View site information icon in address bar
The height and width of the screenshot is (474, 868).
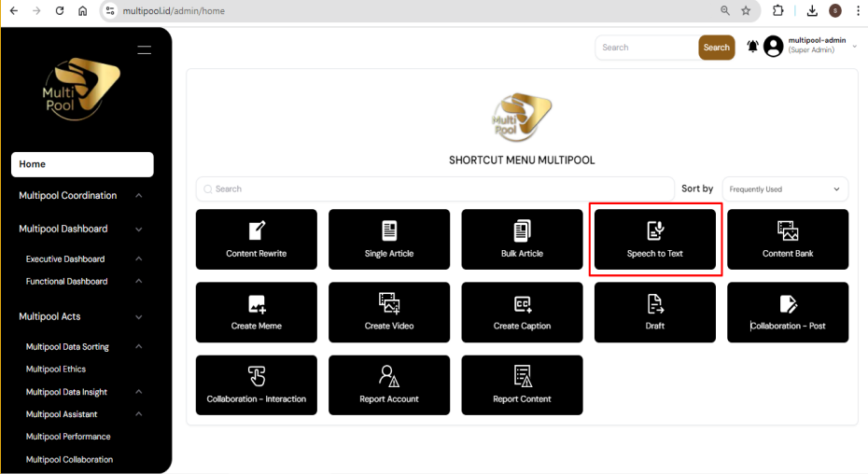(110, 10)
